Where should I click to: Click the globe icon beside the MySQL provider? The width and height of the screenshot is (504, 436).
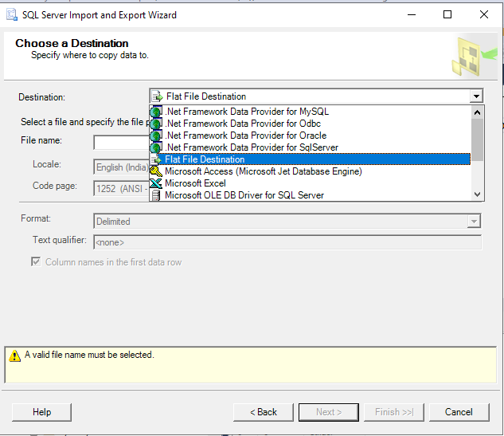(x=156, y=112)
